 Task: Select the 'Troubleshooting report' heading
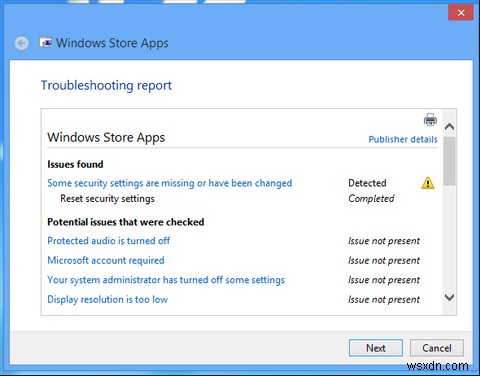tap(106, 86)
